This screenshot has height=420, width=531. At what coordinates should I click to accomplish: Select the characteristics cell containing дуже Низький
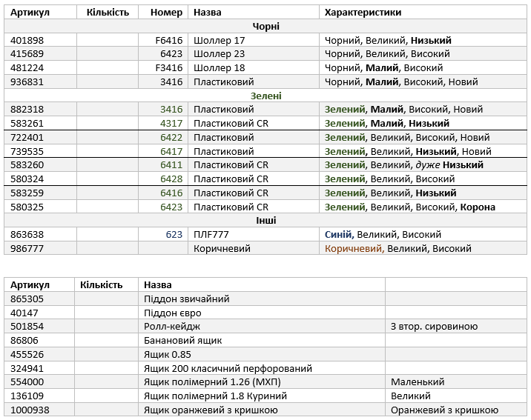[x=423, y=165]
